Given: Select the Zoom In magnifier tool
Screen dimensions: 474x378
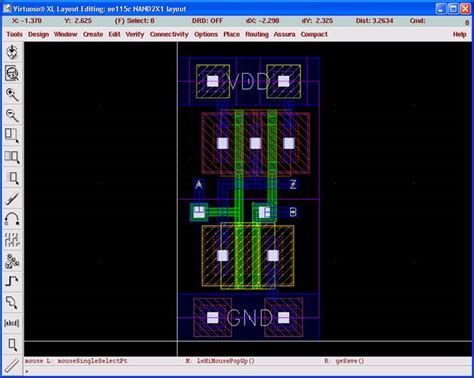Looking at the screenshot, I should 12,94.
